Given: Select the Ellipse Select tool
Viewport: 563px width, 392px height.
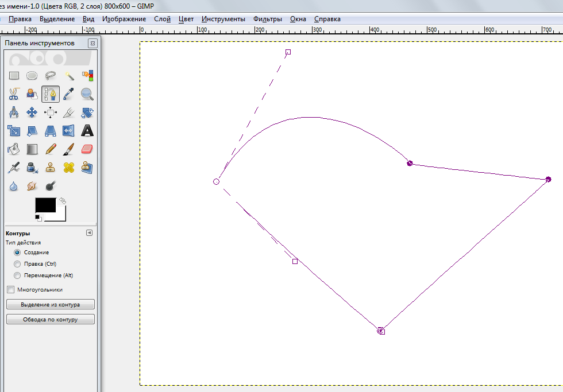Looking at the screenshot, I should pos(32,75).
